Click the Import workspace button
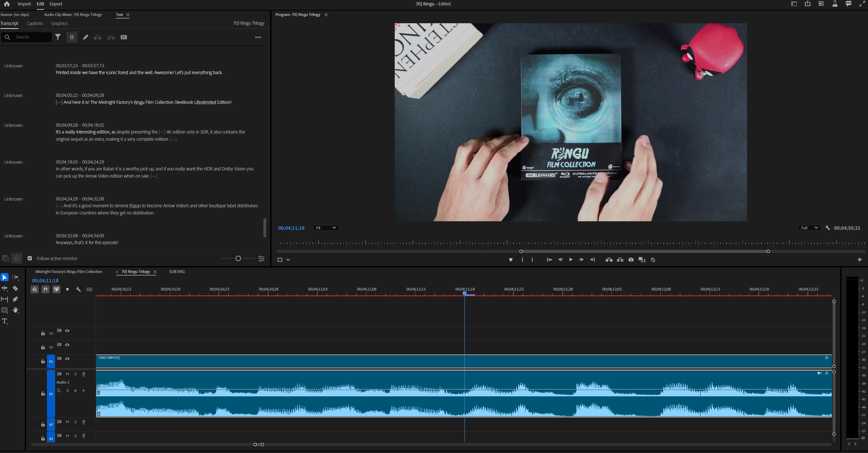868x453 pixels. coord(24,4)
